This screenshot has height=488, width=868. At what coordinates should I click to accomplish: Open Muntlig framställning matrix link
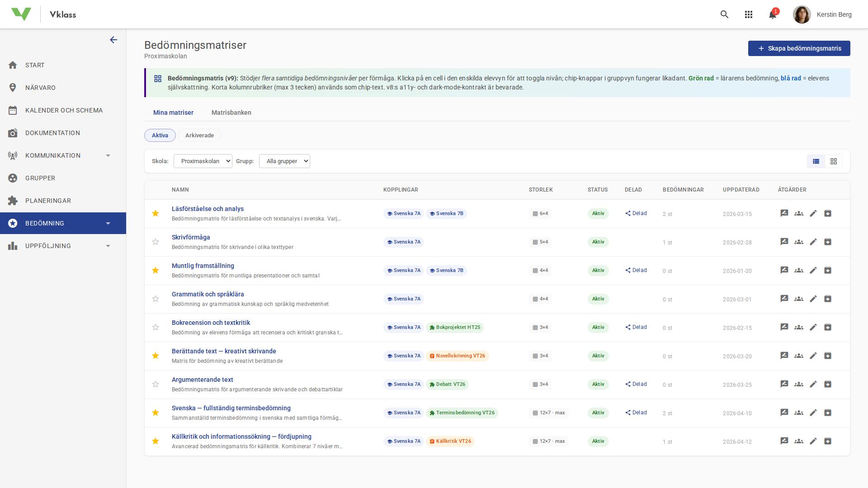(x=203, y=266)
